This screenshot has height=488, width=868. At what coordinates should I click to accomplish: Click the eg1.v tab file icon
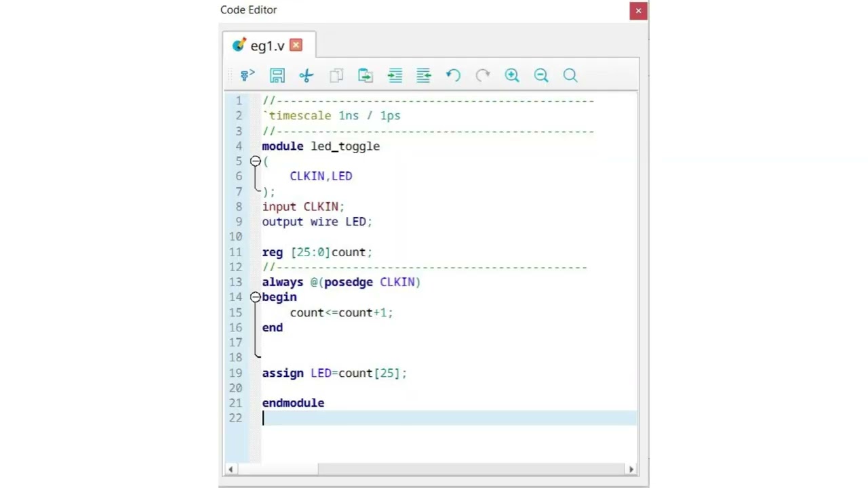coord(239,45)
